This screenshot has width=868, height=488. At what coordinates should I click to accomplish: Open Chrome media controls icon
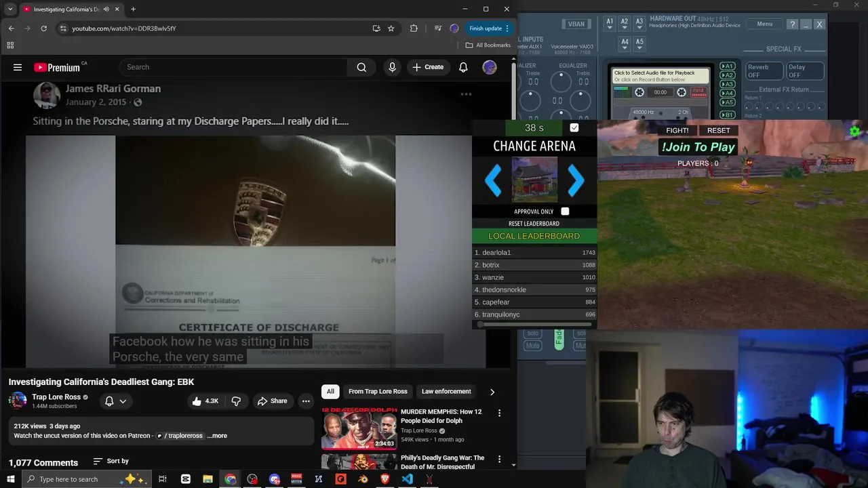(438, 28)
